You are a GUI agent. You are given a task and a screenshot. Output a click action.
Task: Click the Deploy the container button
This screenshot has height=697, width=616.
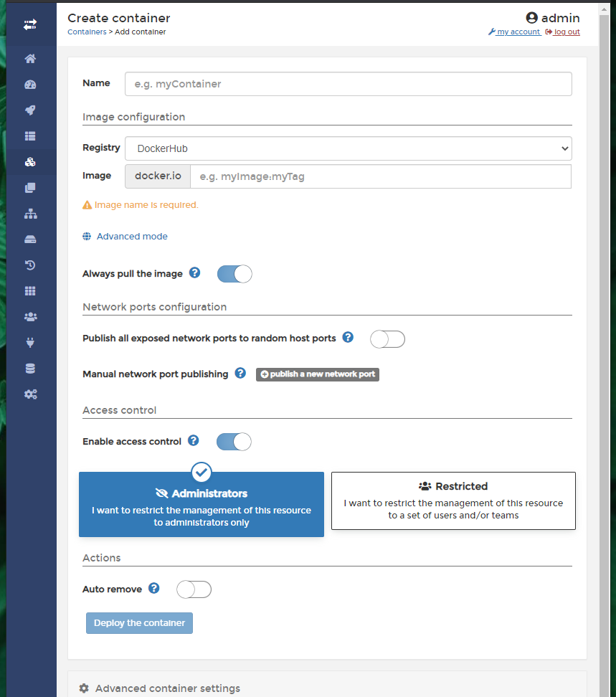point(139,622)
